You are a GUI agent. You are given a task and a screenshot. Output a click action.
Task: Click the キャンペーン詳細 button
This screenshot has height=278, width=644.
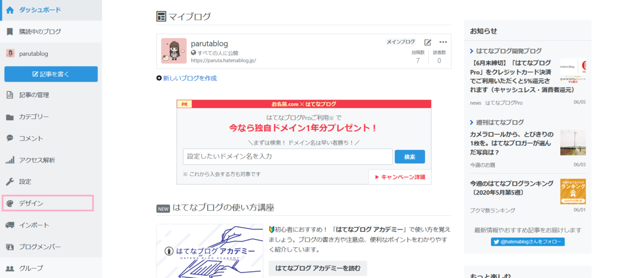[x=400, y=177]
